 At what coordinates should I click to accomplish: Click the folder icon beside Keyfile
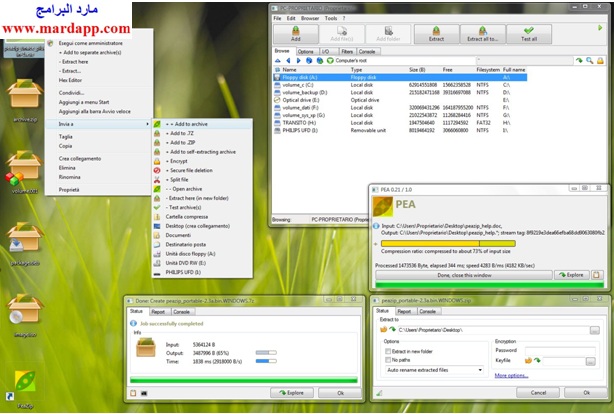[x=528, y=360]
